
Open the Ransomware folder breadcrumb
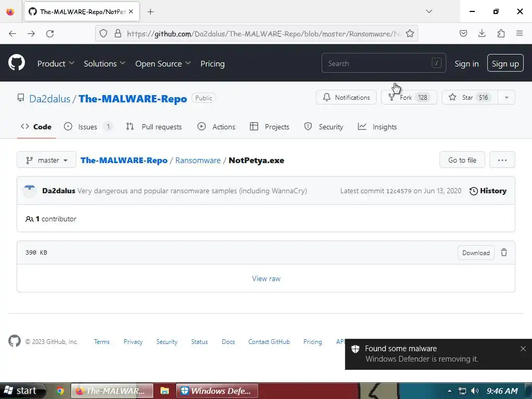point(198,161)
